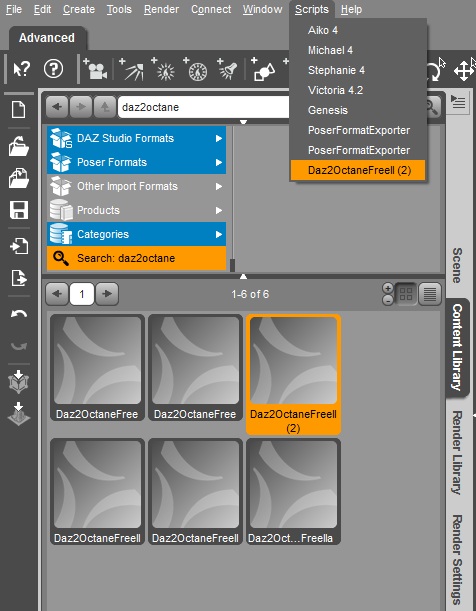The image size is (476, 611).
Task: Expand Other Import Formats arrow
Action: [219, 186]
